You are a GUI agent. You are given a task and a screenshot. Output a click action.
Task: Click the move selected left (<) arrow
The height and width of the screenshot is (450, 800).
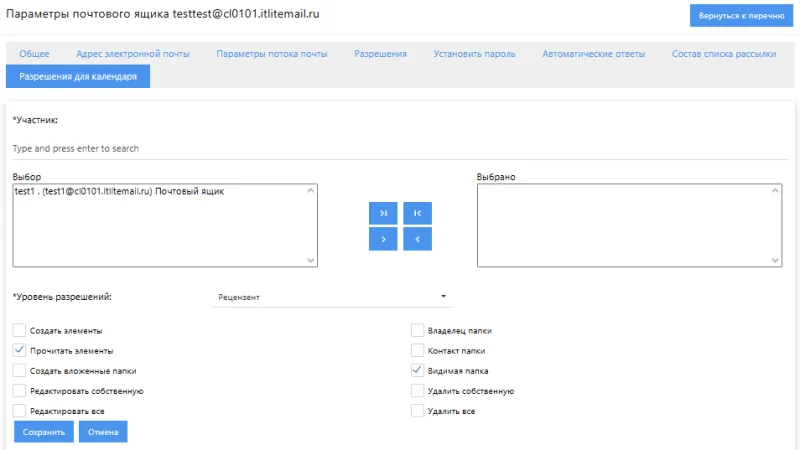(x=417, y=239)
